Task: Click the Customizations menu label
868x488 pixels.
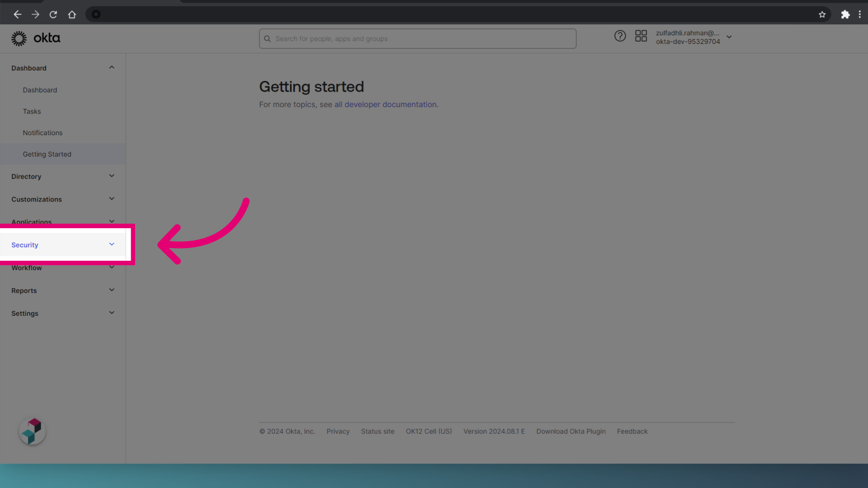Action: (37, 199)
